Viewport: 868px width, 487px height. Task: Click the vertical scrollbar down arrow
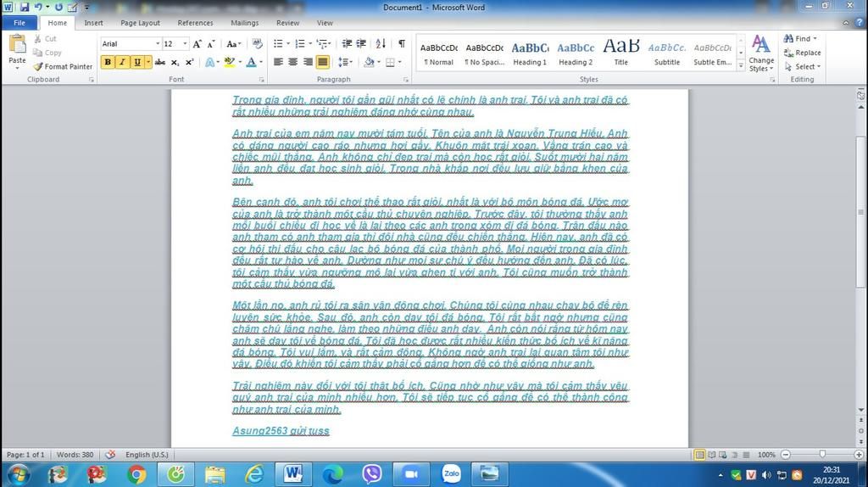[861, 410]
